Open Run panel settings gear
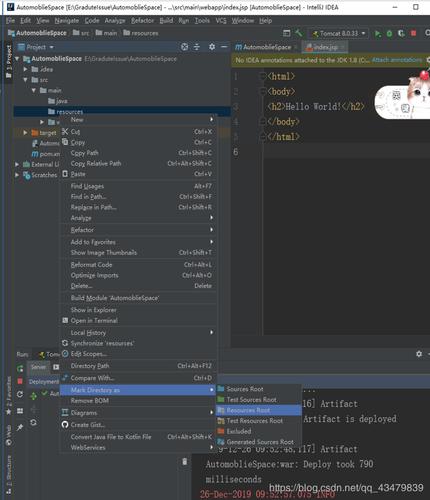Image resolution: width=430 pixels, height=500 pixels. point(419,354)
